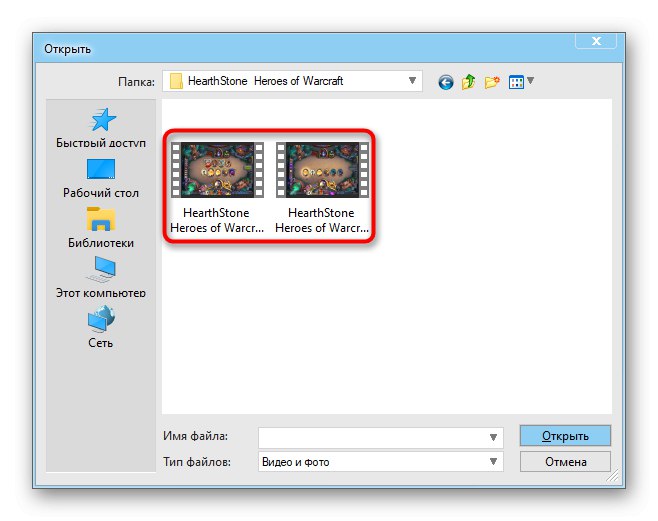
Task: Open Network (Сеть) location
Action: pos(101,327)
